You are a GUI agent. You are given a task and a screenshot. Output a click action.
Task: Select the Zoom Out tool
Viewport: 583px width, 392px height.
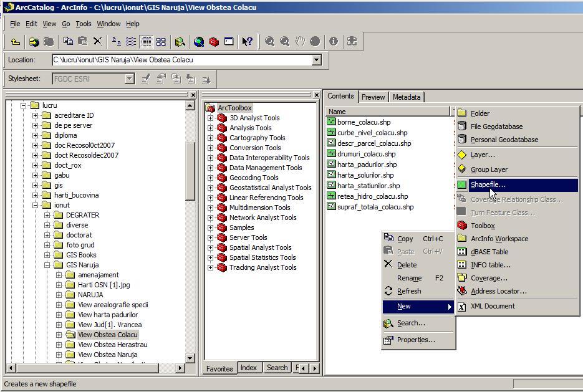[x=284, y=42]
